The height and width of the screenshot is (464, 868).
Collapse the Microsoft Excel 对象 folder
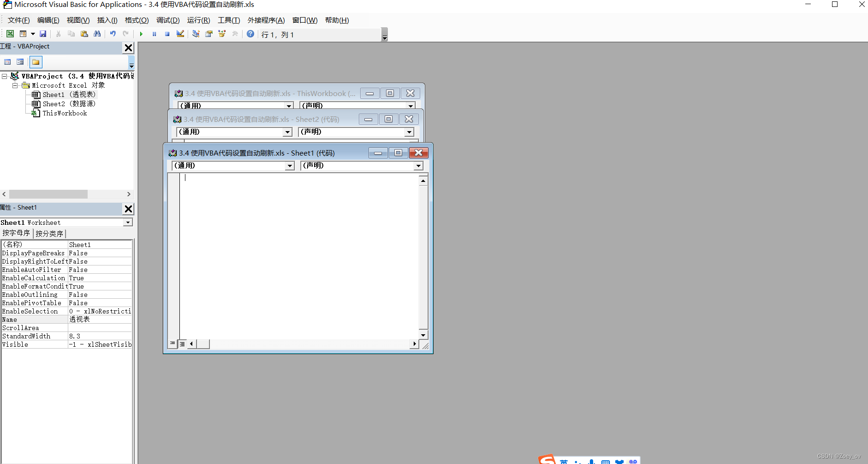[x=15, y=85]
